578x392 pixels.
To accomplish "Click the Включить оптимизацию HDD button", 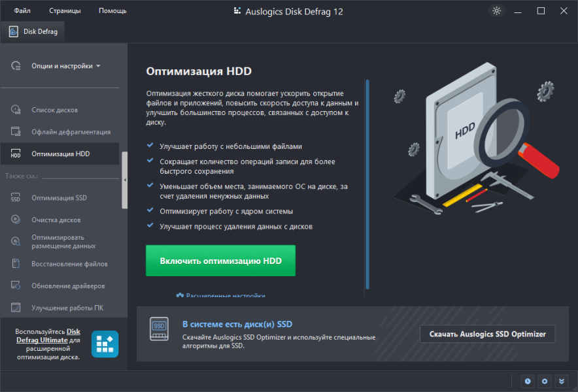I will coord(220,261).
